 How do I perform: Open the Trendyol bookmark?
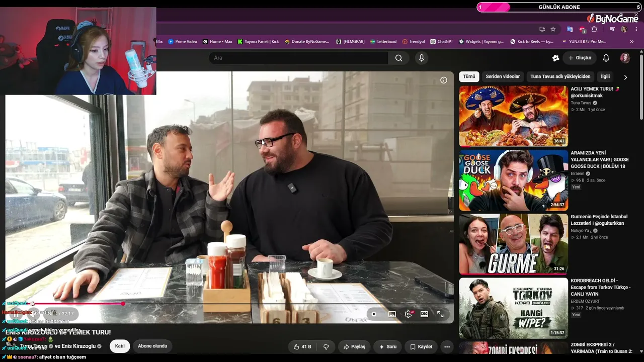click(414, 42)
